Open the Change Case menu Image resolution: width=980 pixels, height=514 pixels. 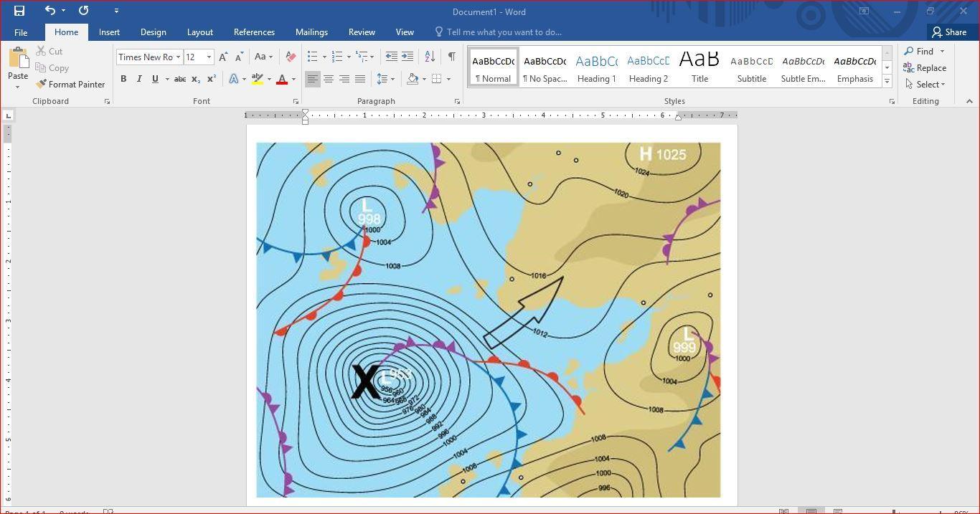pos(263,57)
